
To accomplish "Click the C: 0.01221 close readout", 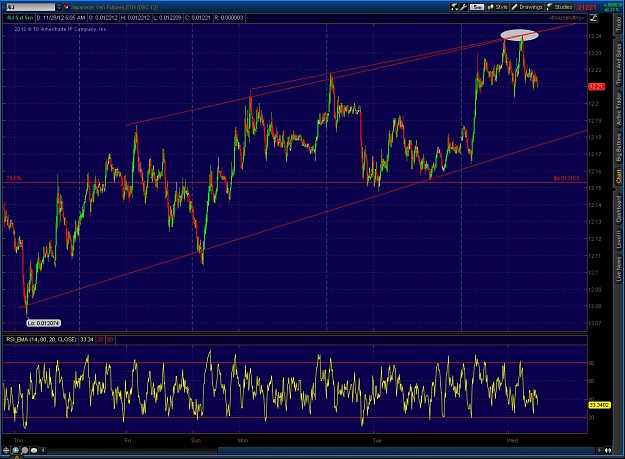I will click(x=198, y=18).
